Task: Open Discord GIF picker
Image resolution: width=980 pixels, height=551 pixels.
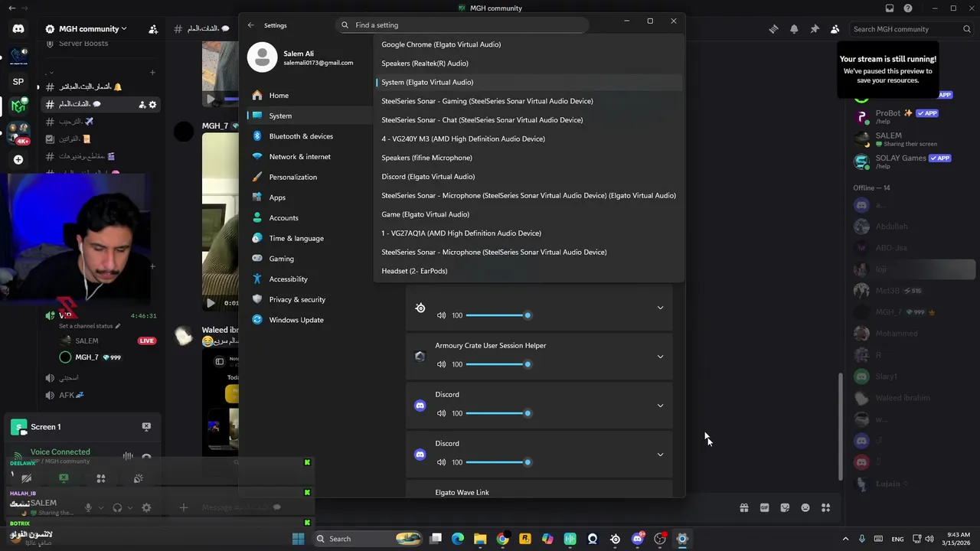Action: pyautogui.click(x=764, y=507)
